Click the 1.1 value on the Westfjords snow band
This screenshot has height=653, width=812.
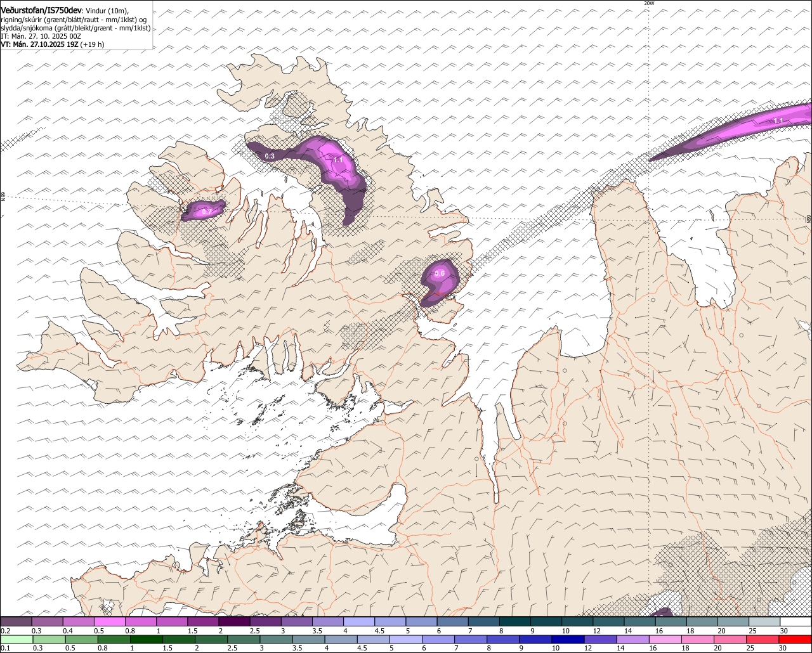point(338,160)
